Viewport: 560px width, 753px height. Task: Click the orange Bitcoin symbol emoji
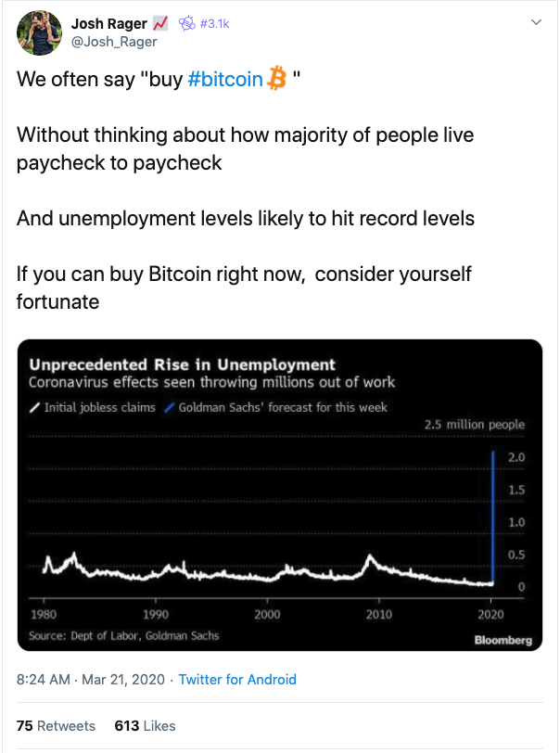(x=276, y=79)
